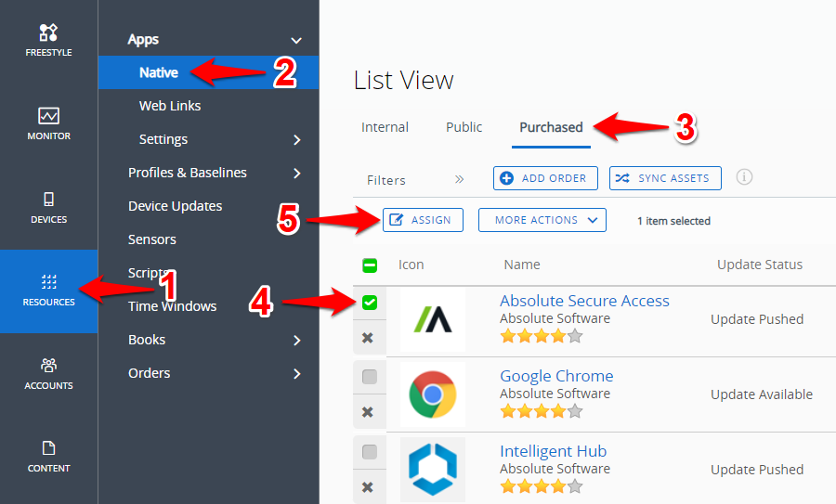Click the '1 item selected' text
This screenshot has width=836, height=504.
coord(674,221)
